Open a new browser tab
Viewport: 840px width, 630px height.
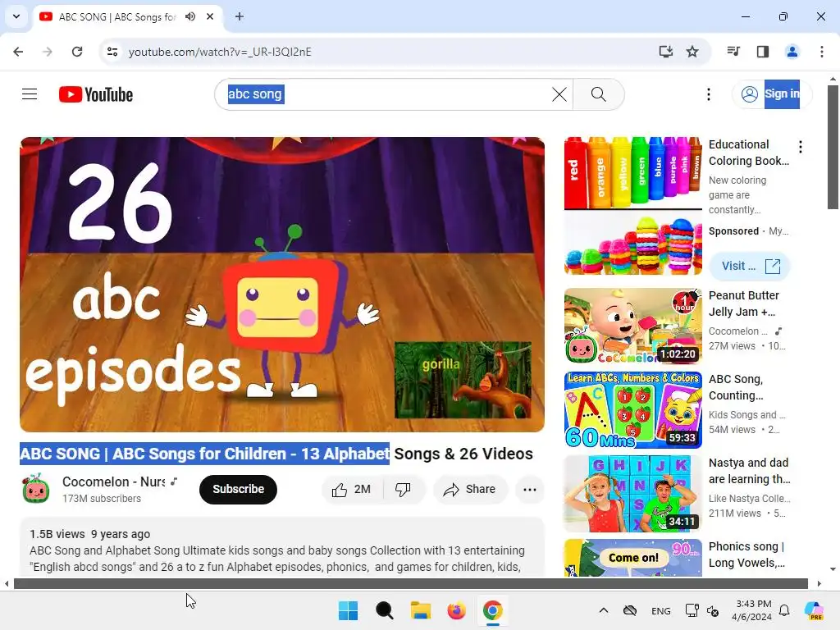[x=240, y=16]
